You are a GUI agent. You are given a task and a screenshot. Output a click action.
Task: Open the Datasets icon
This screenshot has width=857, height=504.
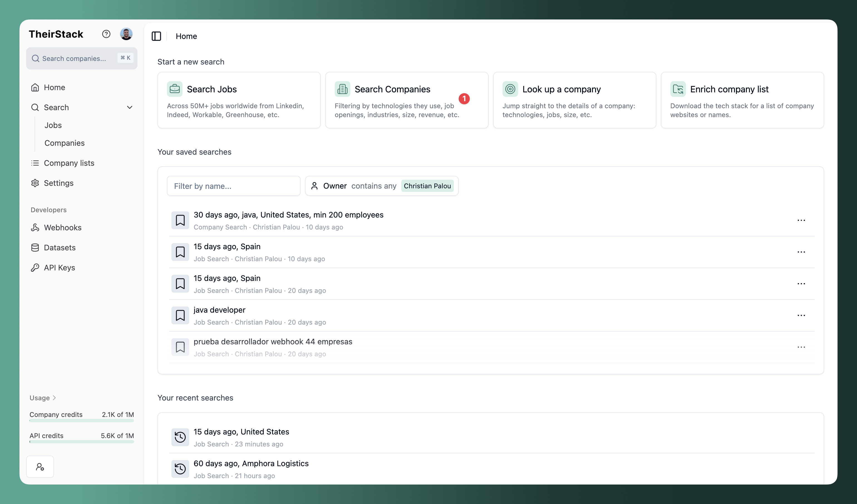[x=35, y=248]
